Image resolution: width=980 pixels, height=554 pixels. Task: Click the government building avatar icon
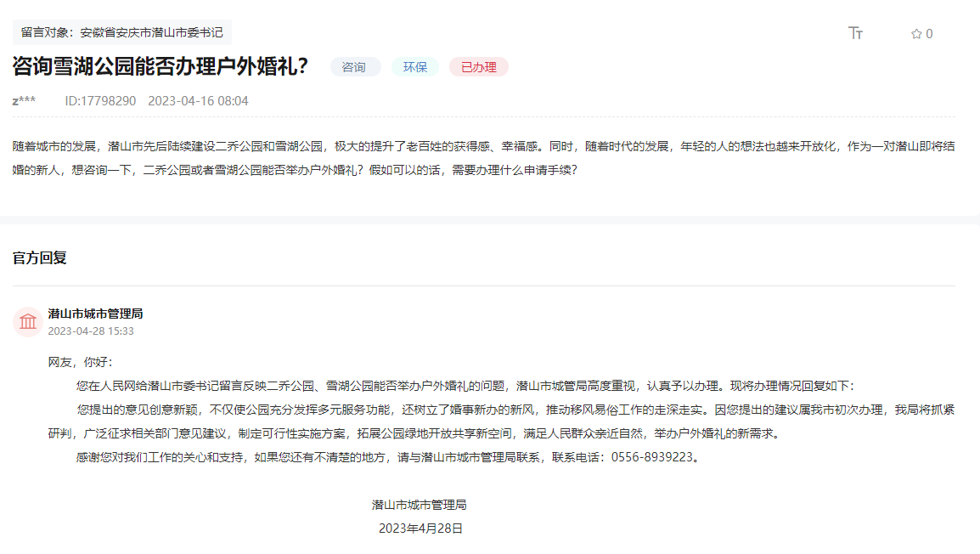[x=28, y=322]
